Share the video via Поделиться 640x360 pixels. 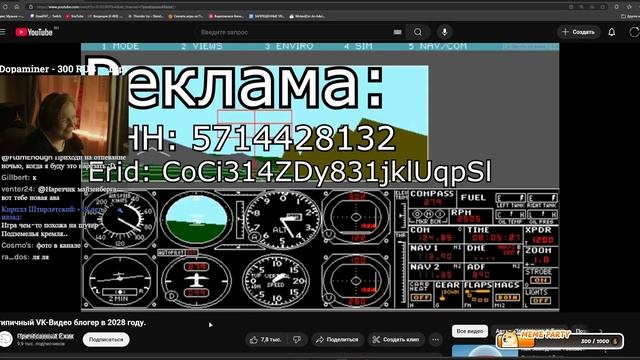click(x=337, y=339)
